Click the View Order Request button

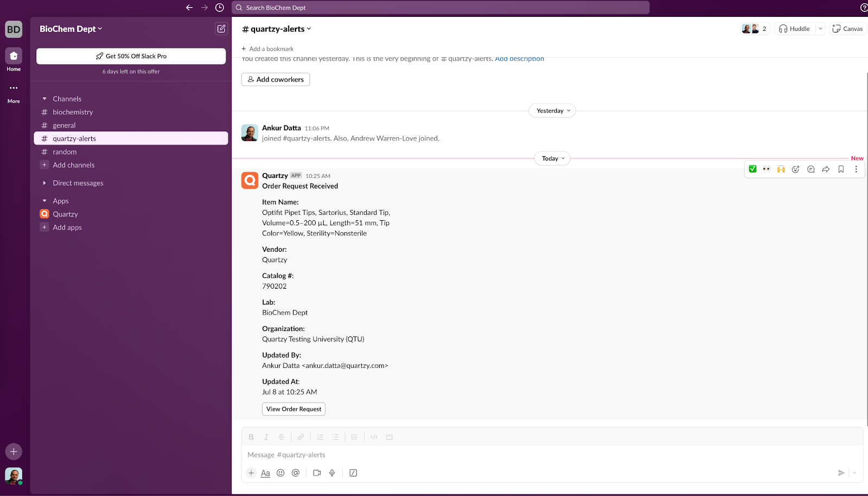(x=293, y=409)
